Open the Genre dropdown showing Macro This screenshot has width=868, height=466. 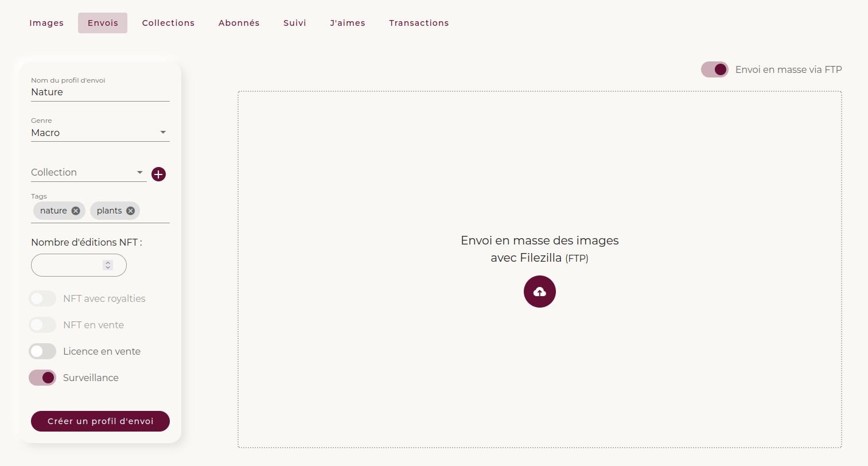(100, 133)
